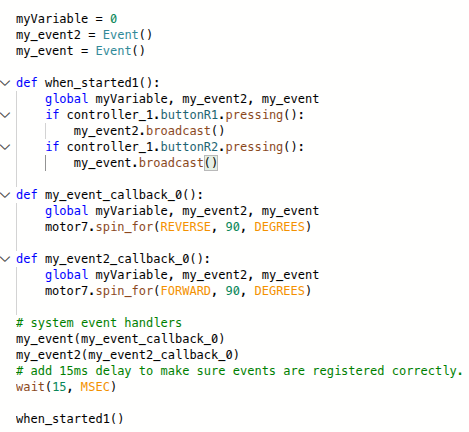This screenshot has height=432, width=469.
Task: Collapse the my_event_callback_0 function fold chevron
Action: click(5, 195)
